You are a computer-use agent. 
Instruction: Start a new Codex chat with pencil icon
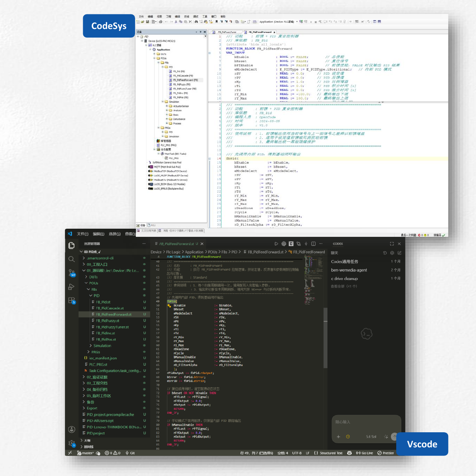[x=399, y=253]
